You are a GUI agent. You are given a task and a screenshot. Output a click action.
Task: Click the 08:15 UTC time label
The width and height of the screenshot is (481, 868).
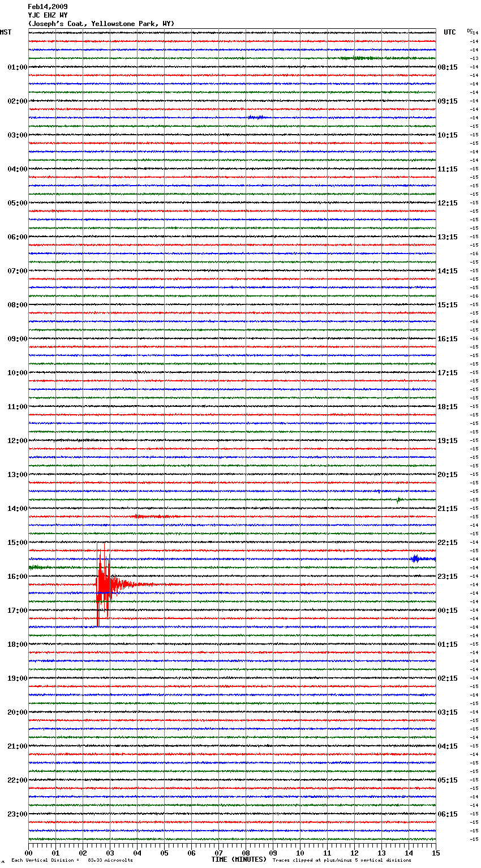[x=448, y=67]
